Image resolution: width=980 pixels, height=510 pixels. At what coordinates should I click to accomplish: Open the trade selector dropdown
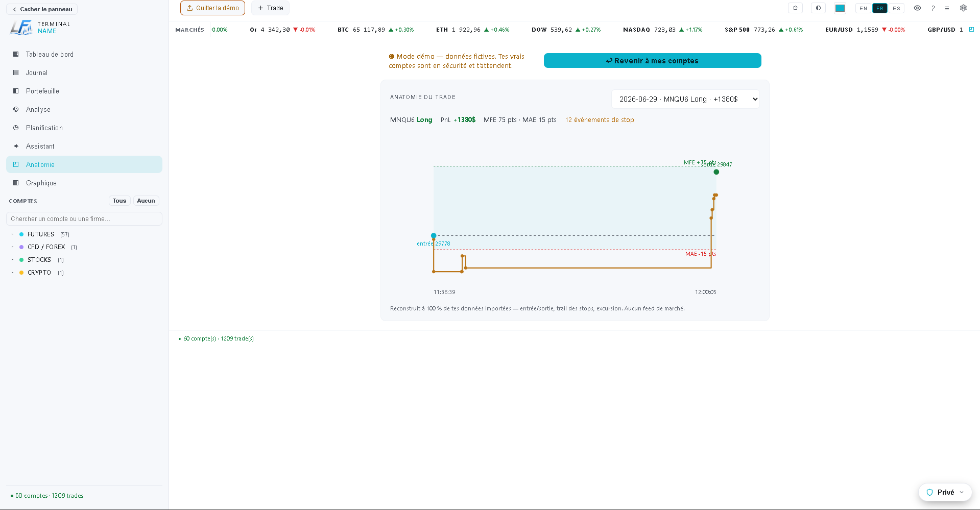(x=685, y=99)
